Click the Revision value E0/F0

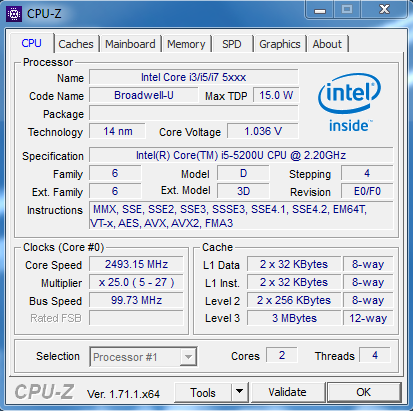(367, 191)
